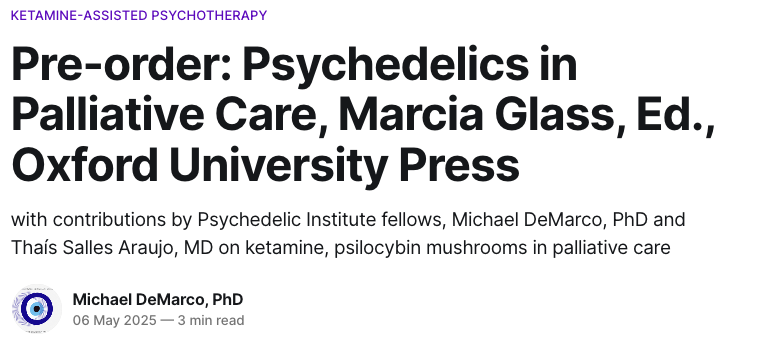This screenshot has width=762, height=360.
Task: Click the article title headline
Action: click(363, 114)
